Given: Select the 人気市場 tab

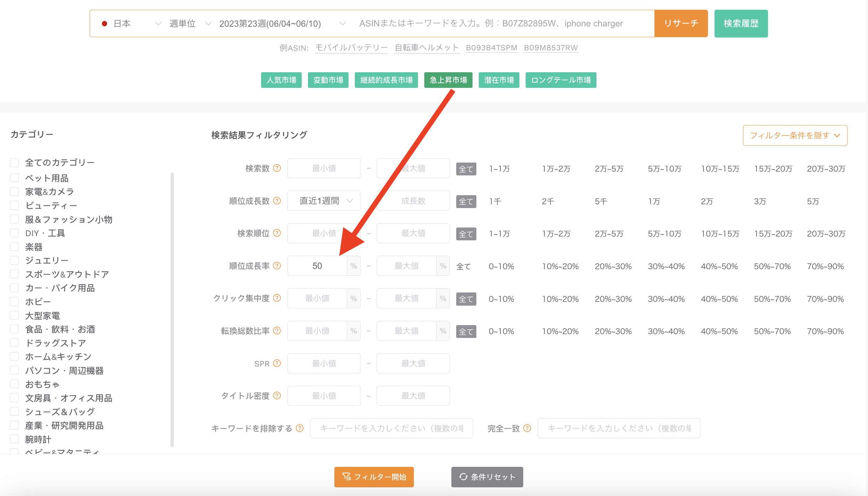Looking at the screenshot, I should click(281, 80).
